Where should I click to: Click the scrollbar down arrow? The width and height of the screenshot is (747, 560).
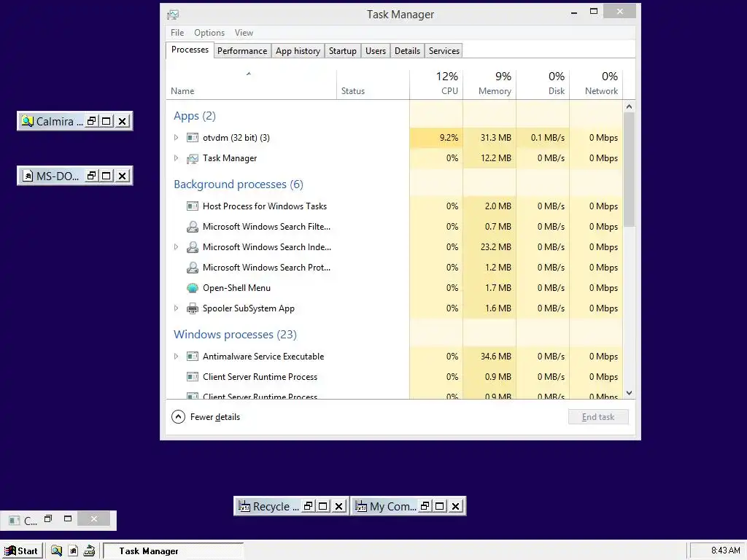(x=629, y=393)
